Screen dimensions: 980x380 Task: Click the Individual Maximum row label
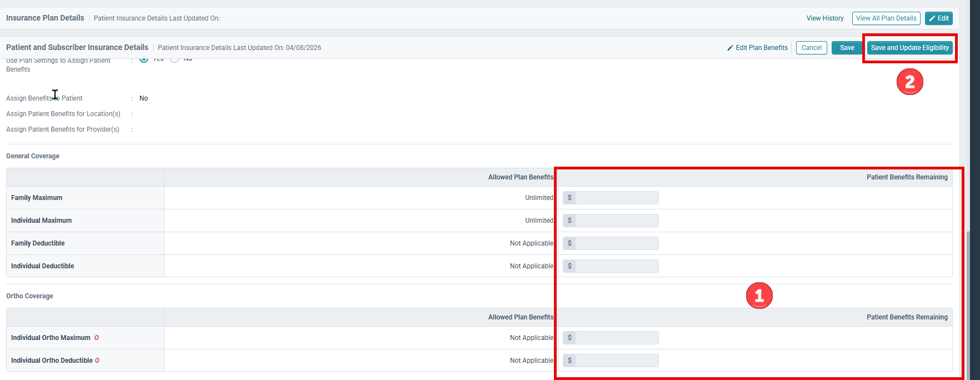tap(41, 221)
